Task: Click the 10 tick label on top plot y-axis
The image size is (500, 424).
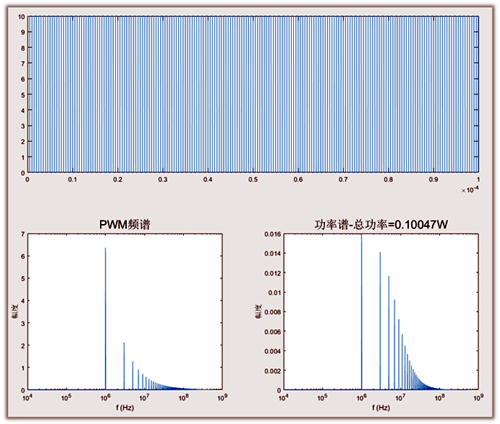Action: pos(21,16)
